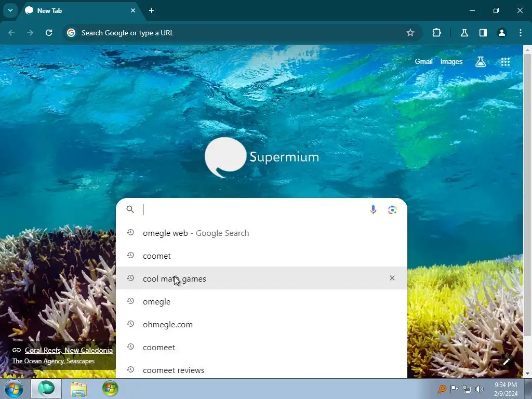Open the profile avatar menu
Screen dimensions: 532x399
pyautogui.click(x=502, y=33)
